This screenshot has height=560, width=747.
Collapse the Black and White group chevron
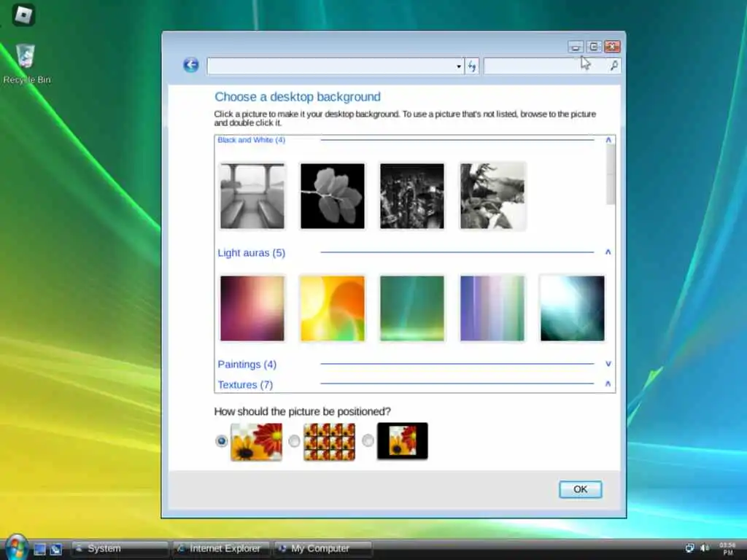608,140
